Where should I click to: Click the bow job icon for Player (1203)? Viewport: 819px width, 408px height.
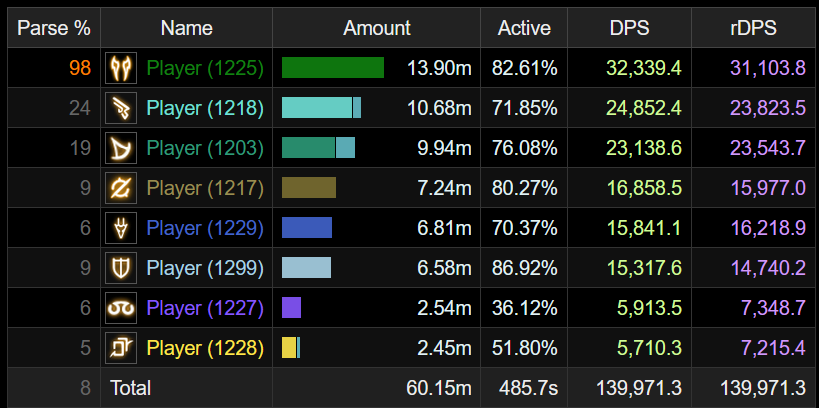coord(121,148)
